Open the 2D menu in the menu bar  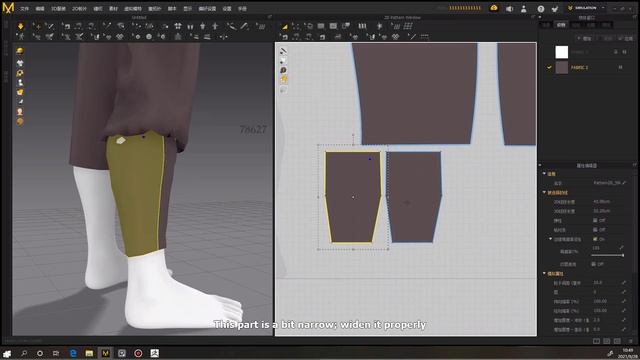coord(79,8)
